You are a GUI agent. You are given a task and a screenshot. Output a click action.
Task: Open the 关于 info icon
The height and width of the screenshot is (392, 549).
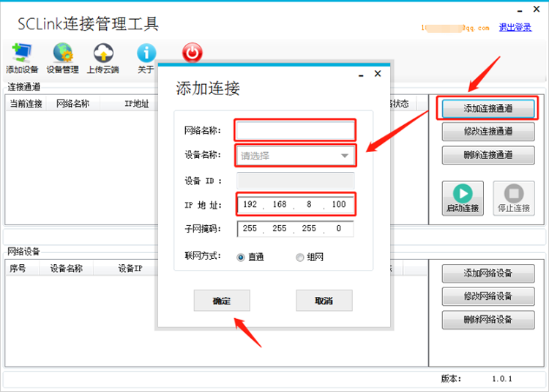coord(146,58)
